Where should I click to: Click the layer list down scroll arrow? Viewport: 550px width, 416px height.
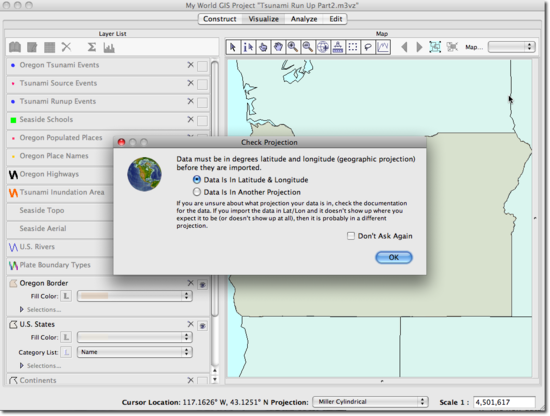215,379
